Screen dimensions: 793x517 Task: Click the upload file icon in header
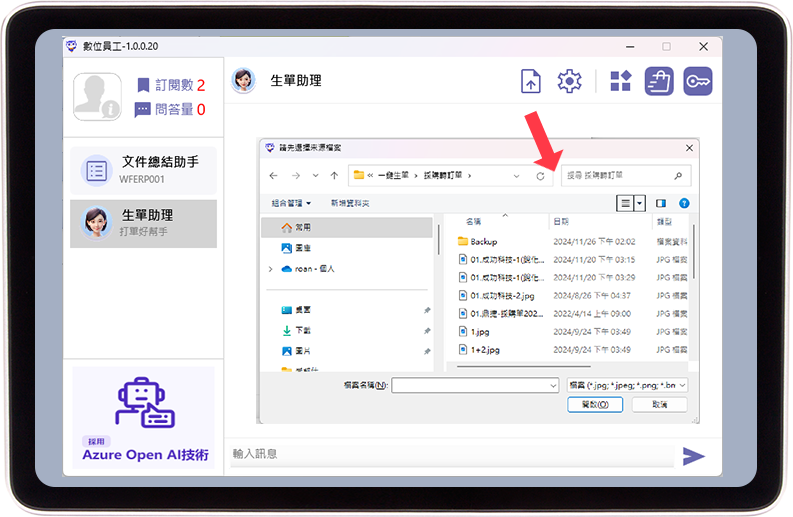tap(531, 82)
